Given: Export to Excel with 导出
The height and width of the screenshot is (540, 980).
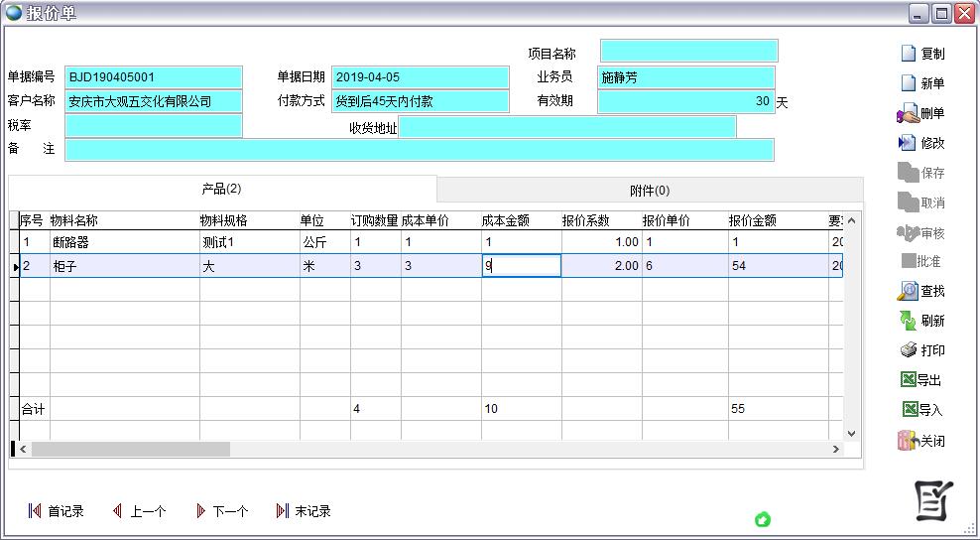Looking at the screenshot, I should [x=908, y=380].
